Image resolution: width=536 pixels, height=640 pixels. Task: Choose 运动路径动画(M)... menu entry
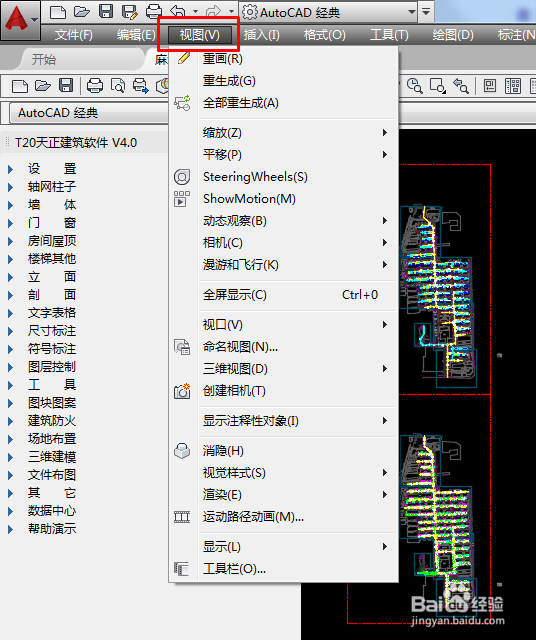[284, 517]
